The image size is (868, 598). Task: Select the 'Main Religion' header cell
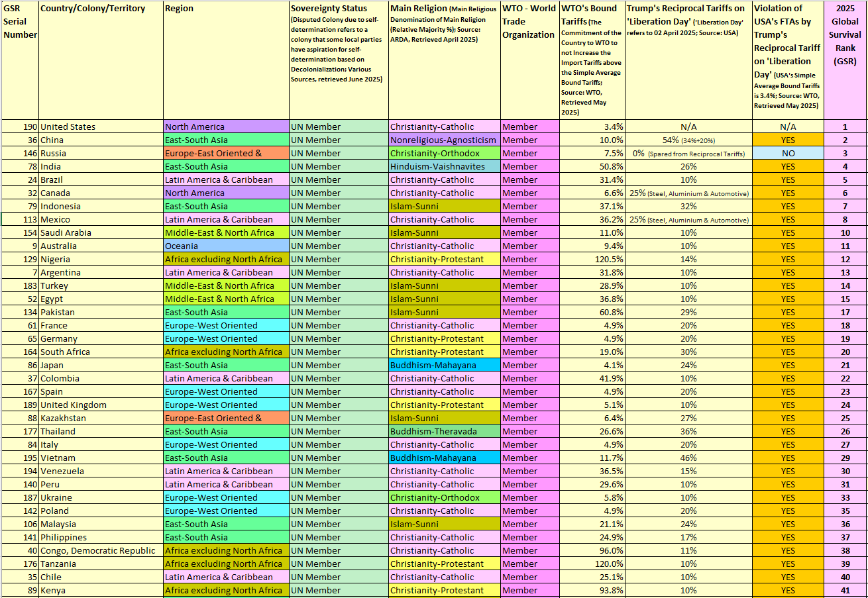pos(444,61)
